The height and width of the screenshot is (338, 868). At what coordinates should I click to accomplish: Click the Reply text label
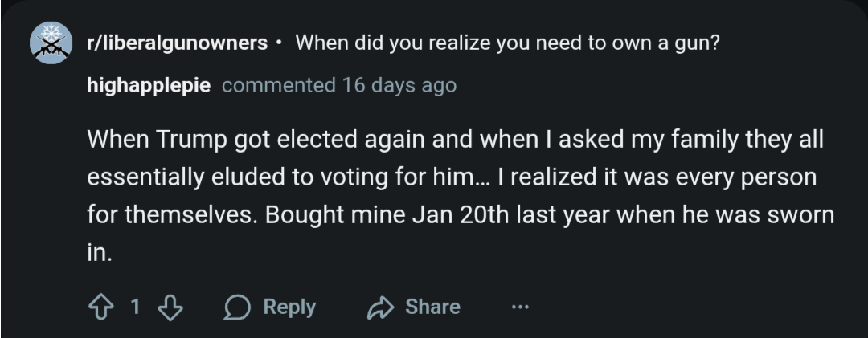289,307
